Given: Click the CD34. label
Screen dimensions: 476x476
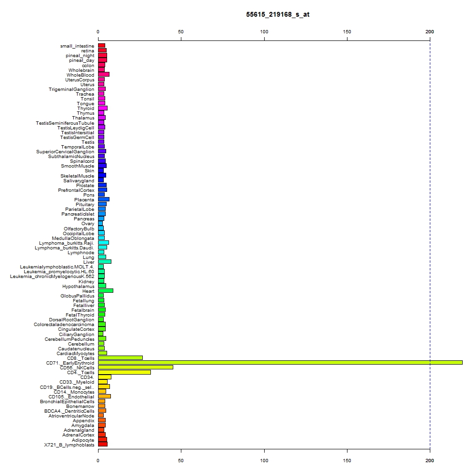Looking at the screenshot, I should (x=87, y=377).
